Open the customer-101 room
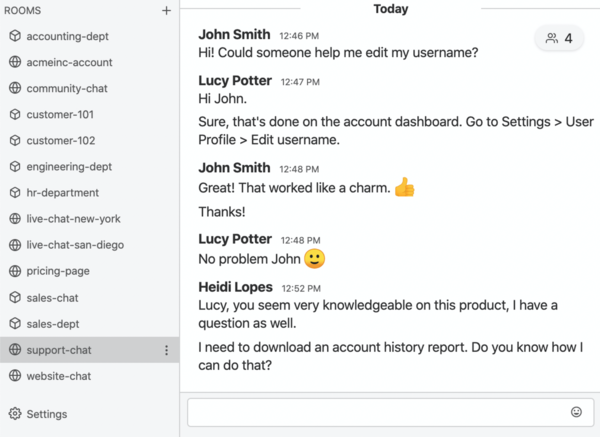The image size is (600, 437). (x=60, y=114)
